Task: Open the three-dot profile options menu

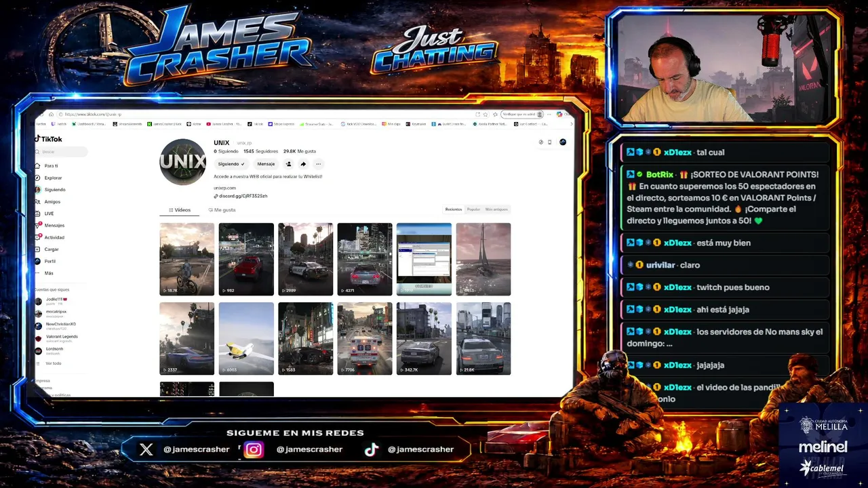Action: [318, 164]
